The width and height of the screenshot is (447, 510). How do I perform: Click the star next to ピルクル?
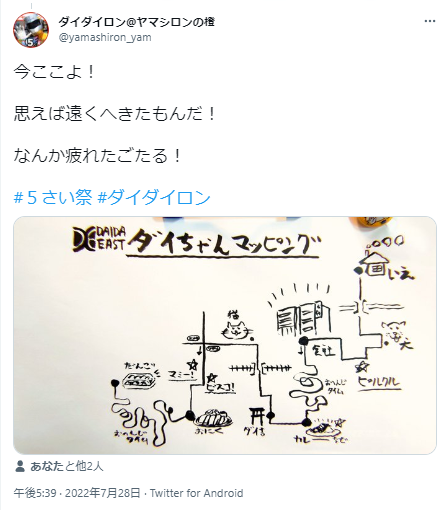pyautogui.click(x=362, y=368)
